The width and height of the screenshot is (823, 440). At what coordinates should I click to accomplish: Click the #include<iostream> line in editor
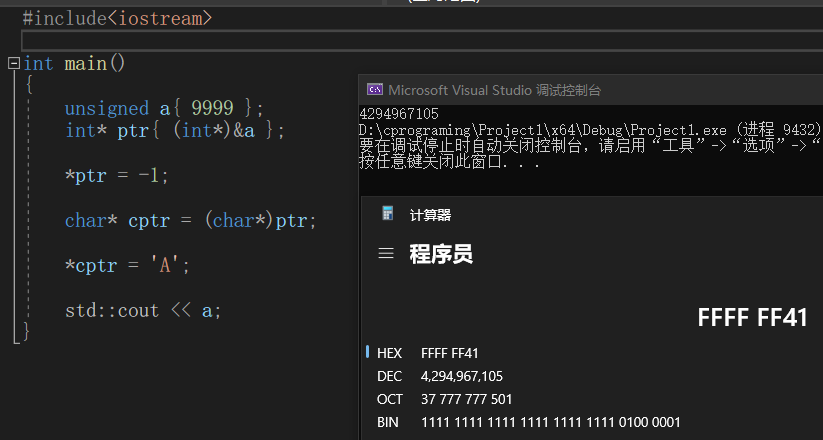click(x=117, y=18)
